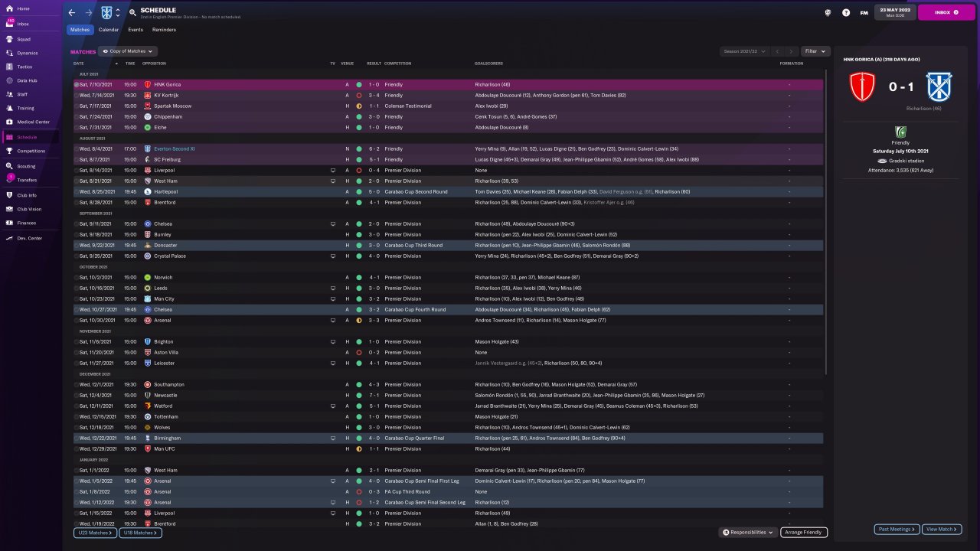Select the 7/24/2021 Chippenham row circle

pyautogui.click(x=77, y=116)
